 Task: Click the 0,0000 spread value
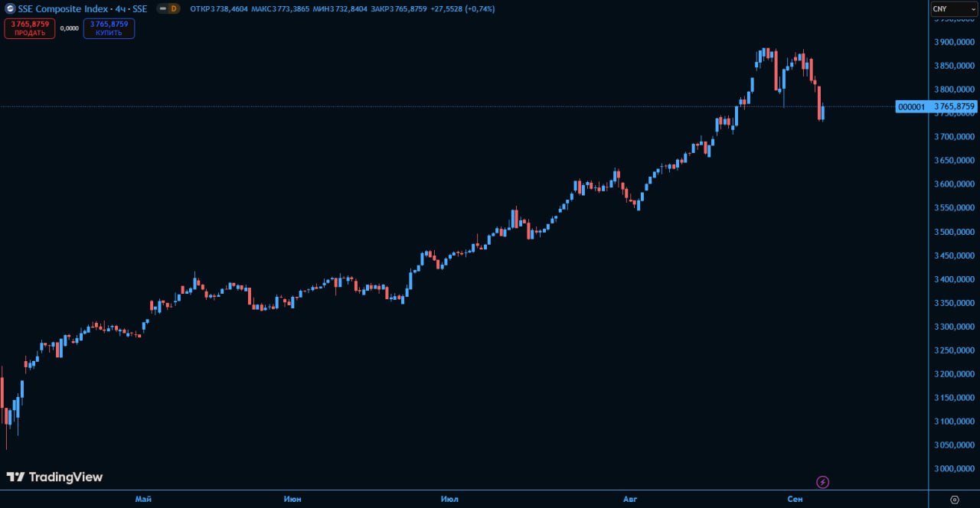[x=69, y=28]
